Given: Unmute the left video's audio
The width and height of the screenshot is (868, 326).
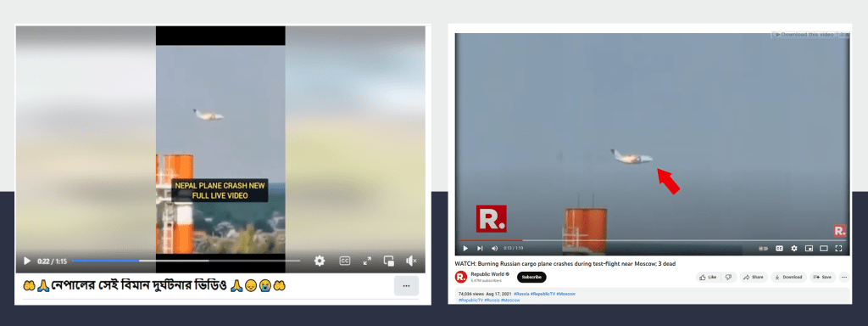Looking at the screenshot, I should coord(411,261).
